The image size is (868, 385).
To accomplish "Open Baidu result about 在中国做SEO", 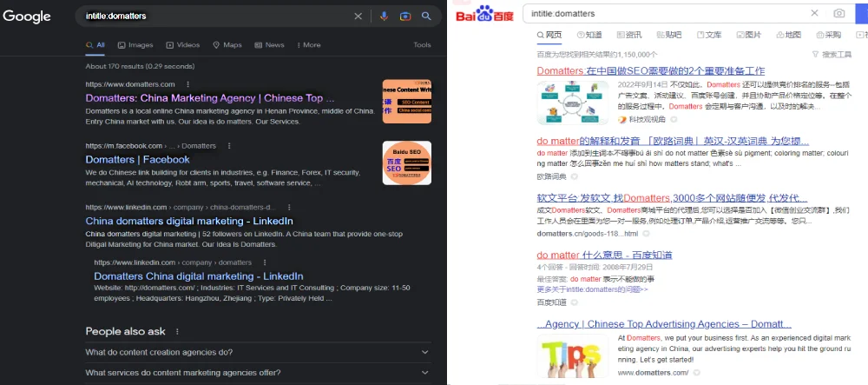I will point(650,71).
